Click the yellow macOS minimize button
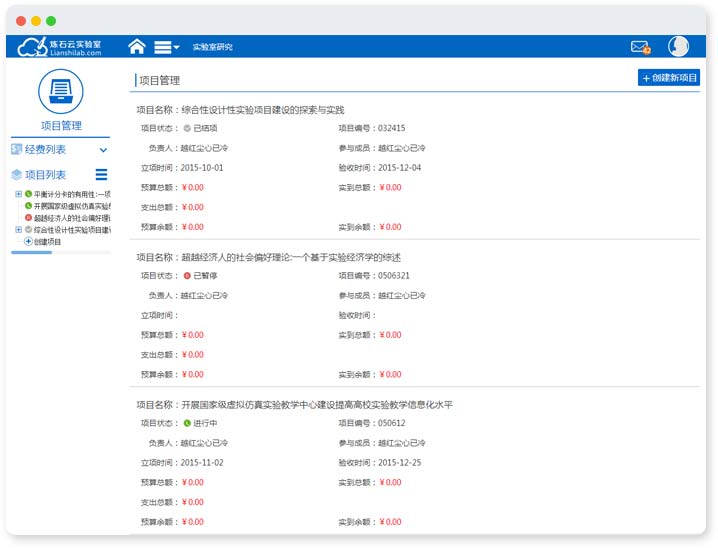 [36, 21]
